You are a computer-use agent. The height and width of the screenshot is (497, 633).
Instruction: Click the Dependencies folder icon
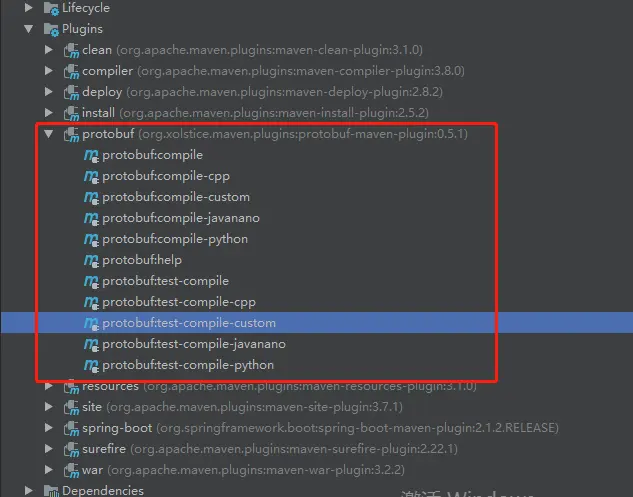pos(51,491)
